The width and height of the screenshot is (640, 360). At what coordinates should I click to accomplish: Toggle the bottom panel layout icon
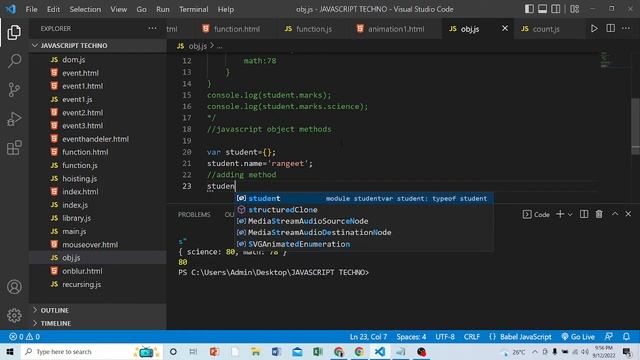click(542, 9)
